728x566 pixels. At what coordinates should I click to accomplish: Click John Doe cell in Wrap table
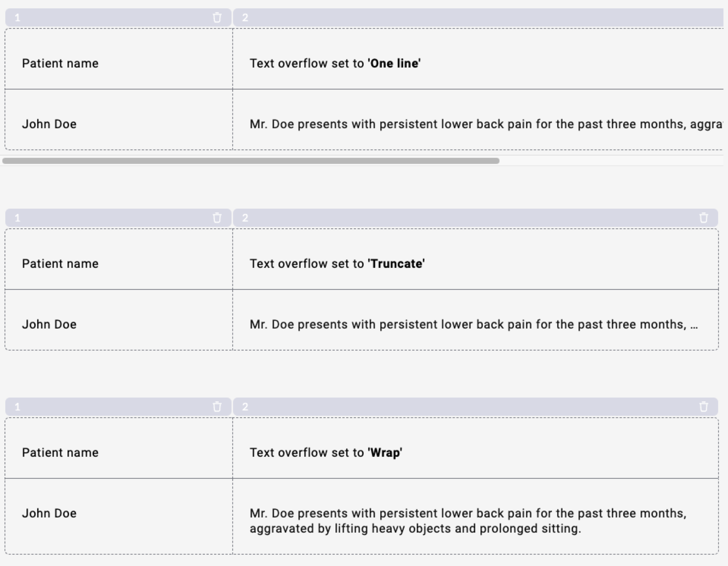pos(119,516)
